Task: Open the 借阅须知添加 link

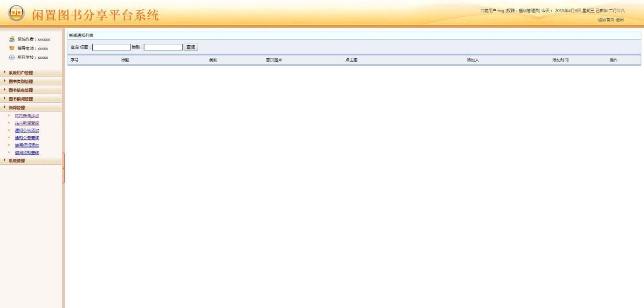Action: (27, 146)
